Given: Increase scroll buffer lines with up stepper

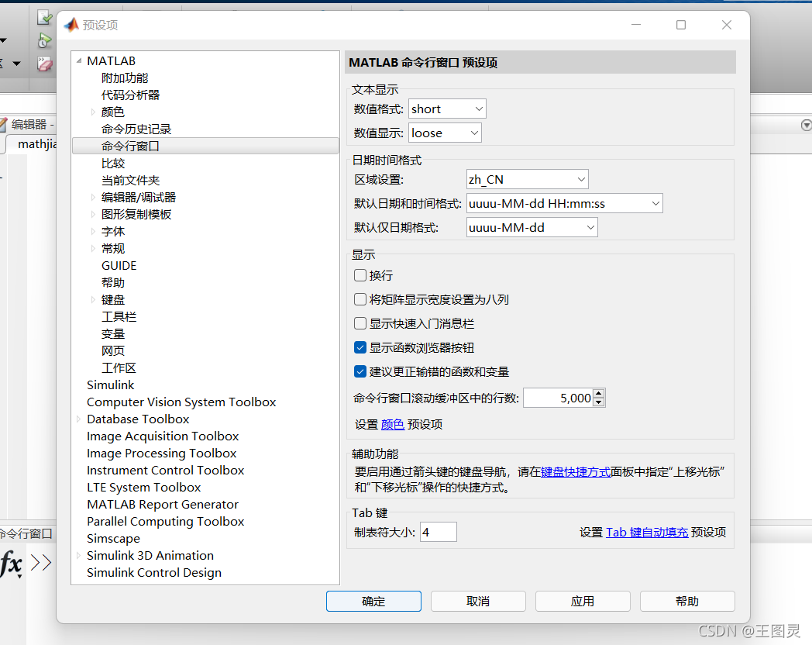Looking at the screenshot, I should tap(599, 394).
